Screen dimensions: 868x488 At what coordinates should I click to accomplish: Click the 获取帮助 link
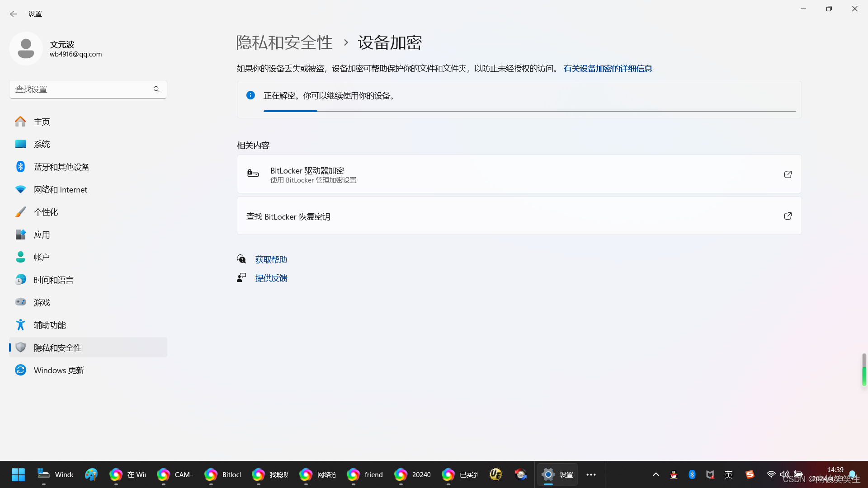click(271, 259)
